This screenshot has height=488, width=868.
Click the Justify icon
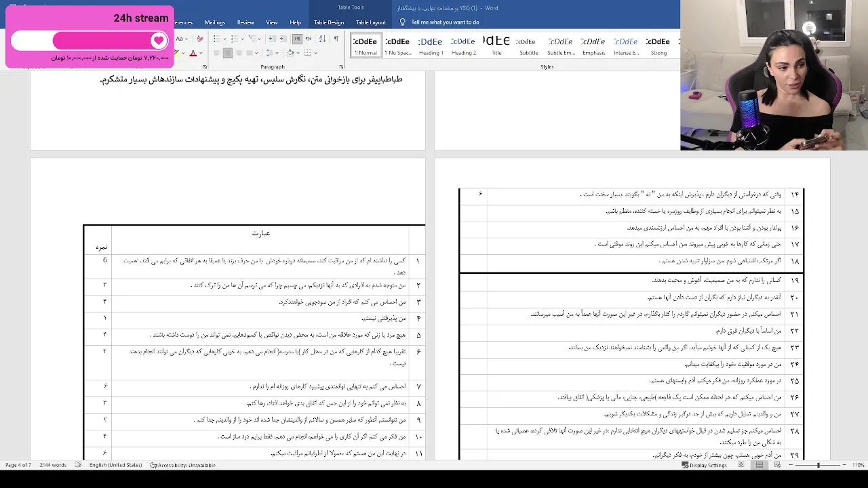[250, 53]
